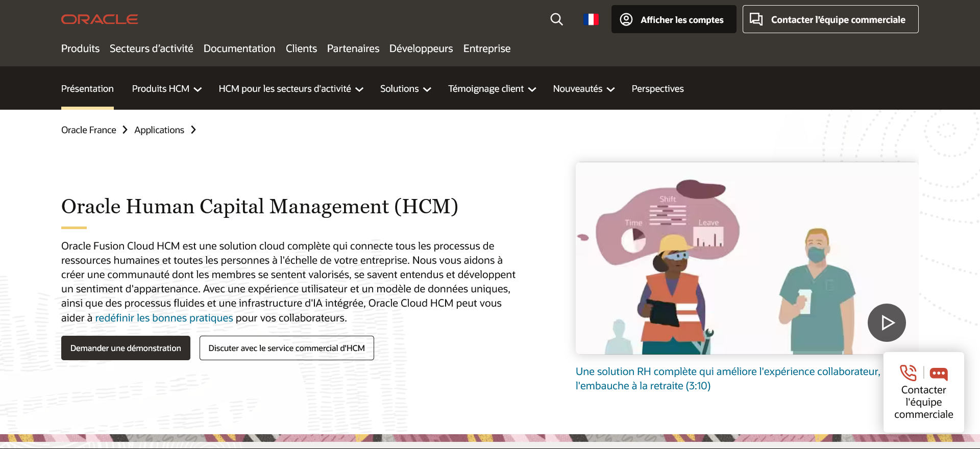Select the Présentation tab

(x=87, y=89)
